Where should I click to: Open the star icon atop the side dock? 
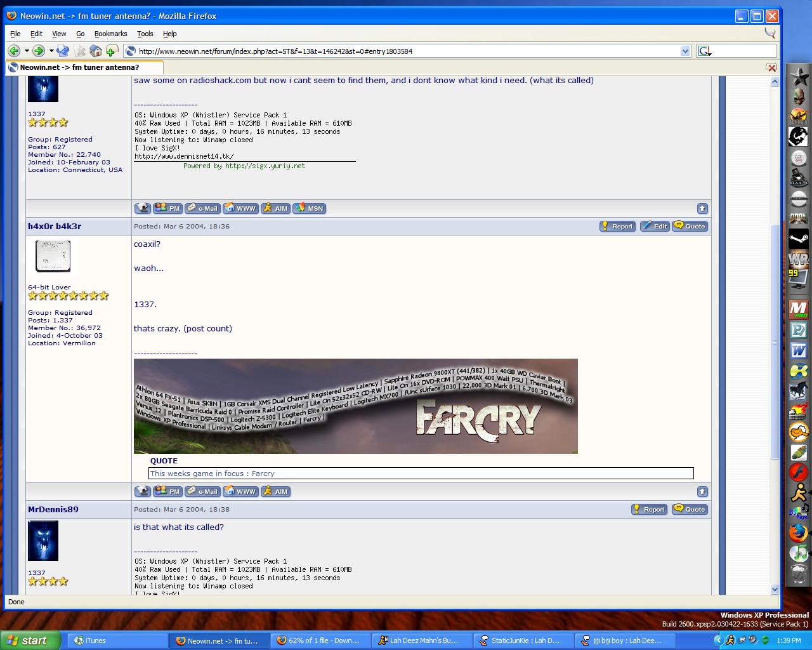[798, 76]
